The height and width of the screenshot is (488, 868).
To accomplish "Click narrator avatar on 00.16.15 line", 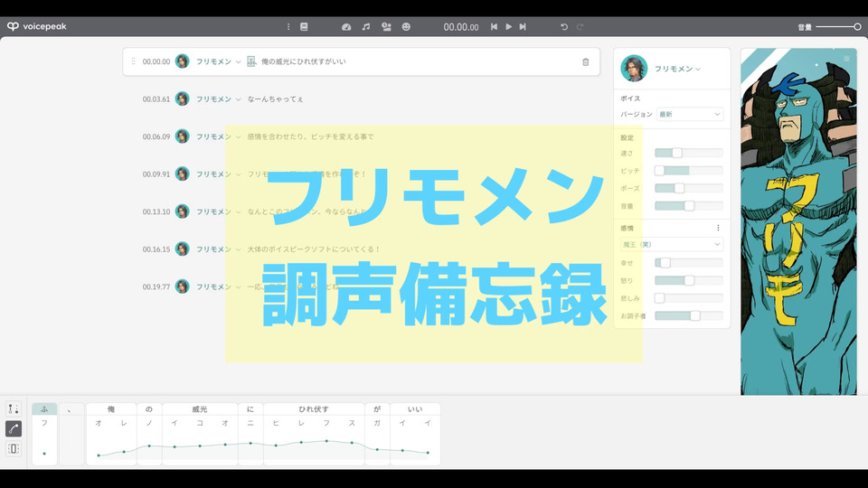I will 182,249.
